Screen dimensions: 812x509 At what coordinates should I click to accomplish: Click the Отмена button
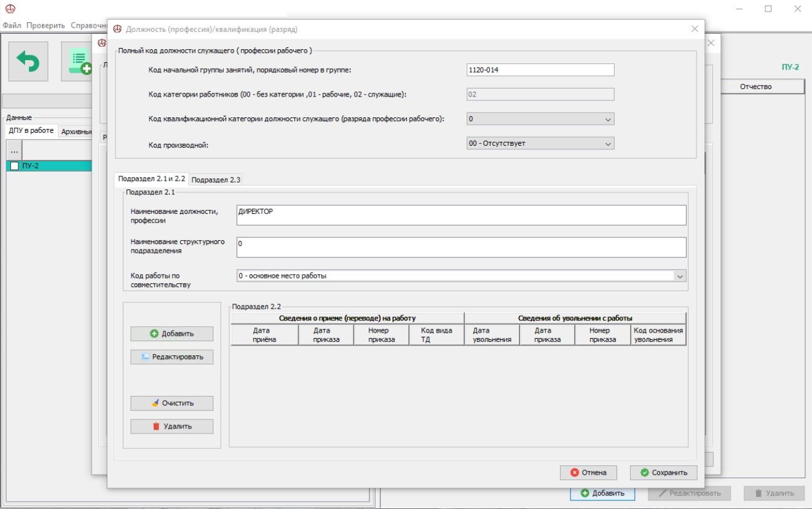pyautogui.click(x=588, y=473)
